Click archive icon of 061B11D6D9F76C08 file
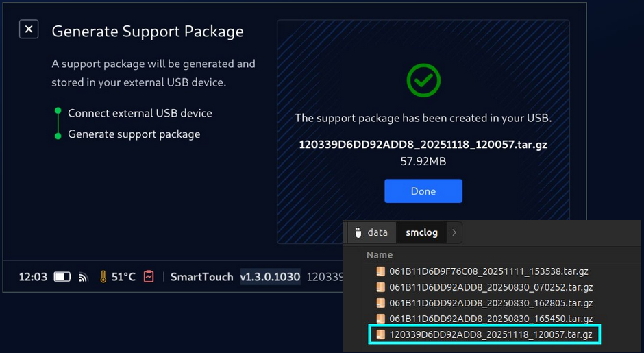Viewport: 644px width, 353px height. [x=381, y=271]
